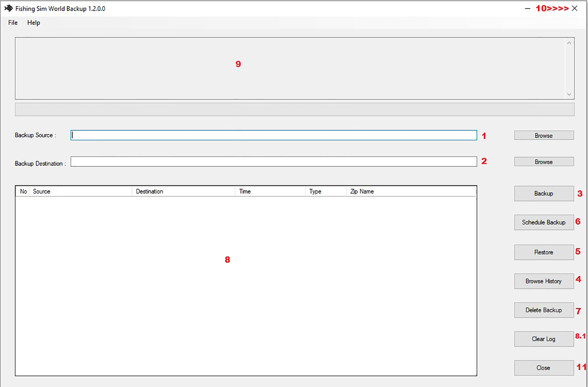
Task: Click the fish app icon in title bar
Action: (9, 8)
